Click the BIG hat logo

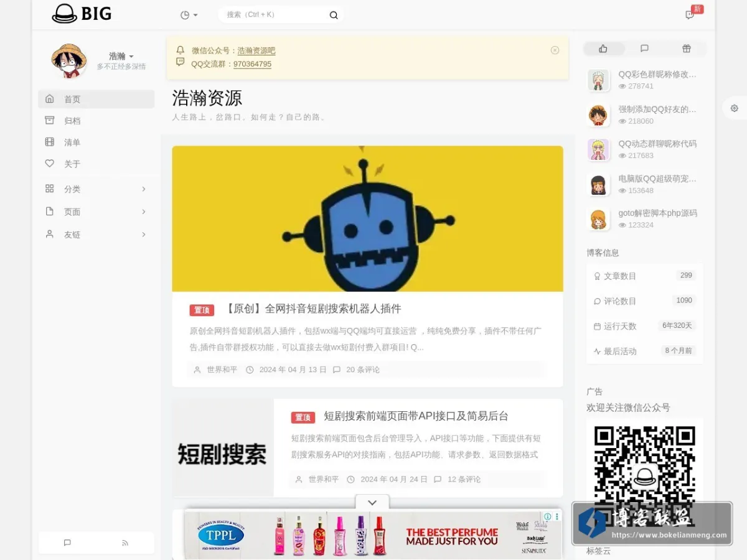[x=82, y=14]
